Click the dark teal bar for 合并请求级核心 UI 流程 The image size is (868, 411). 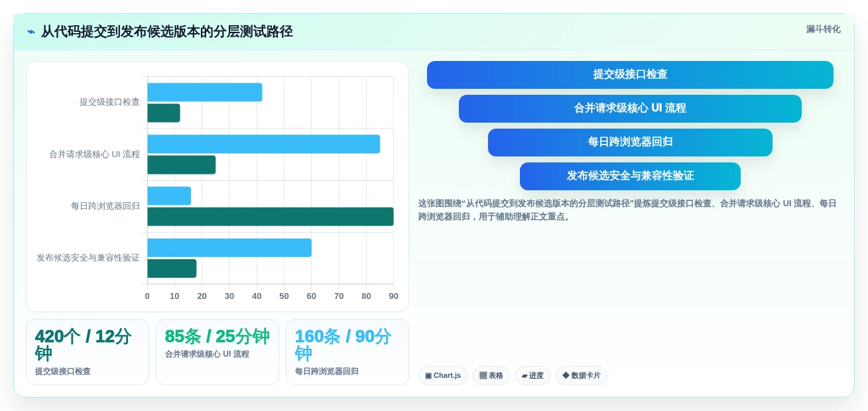click(x=182, y=164)
